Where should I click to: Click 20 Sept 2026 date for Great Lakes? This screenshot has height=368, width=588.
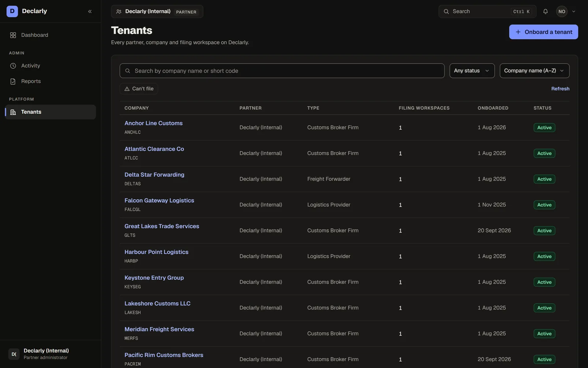[x=494, y=231]
